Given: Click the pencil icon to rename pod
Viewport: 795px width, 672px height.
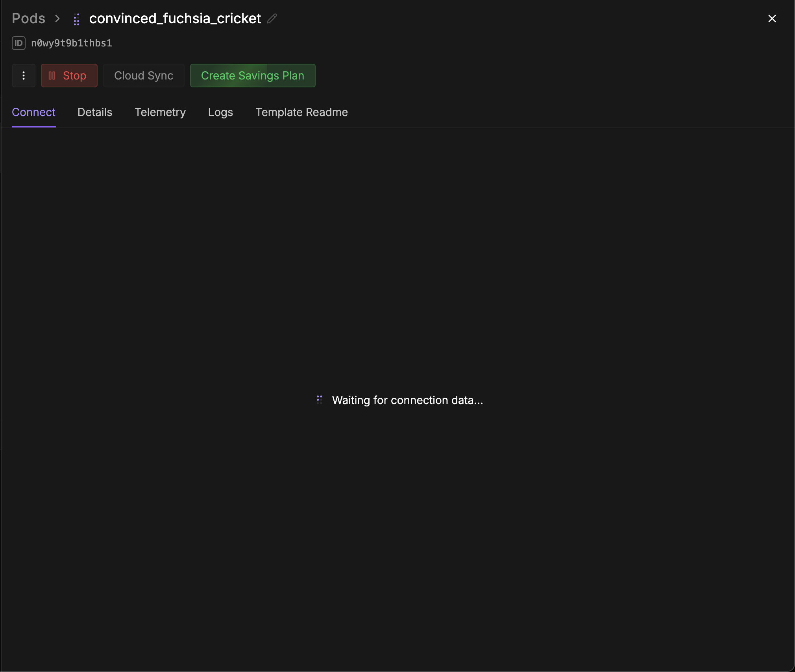Looking at the screenshot, I should click(272, 18).
